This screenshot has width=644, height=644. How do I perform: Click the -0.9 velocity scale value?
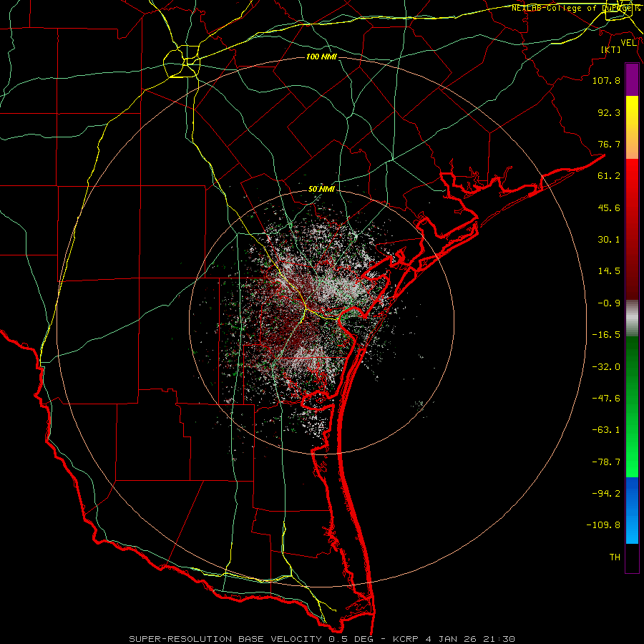609,303
